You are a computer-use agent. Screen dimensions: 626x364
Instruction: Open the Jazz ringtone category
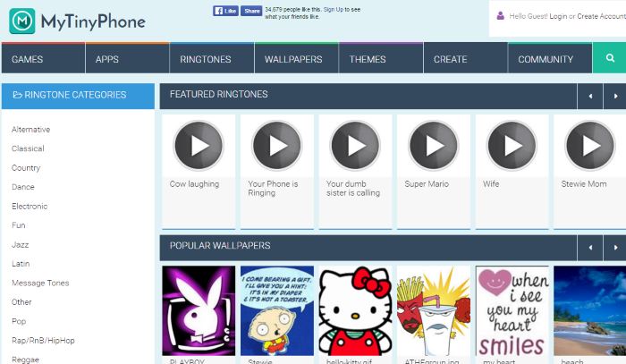tap(20, 245)
